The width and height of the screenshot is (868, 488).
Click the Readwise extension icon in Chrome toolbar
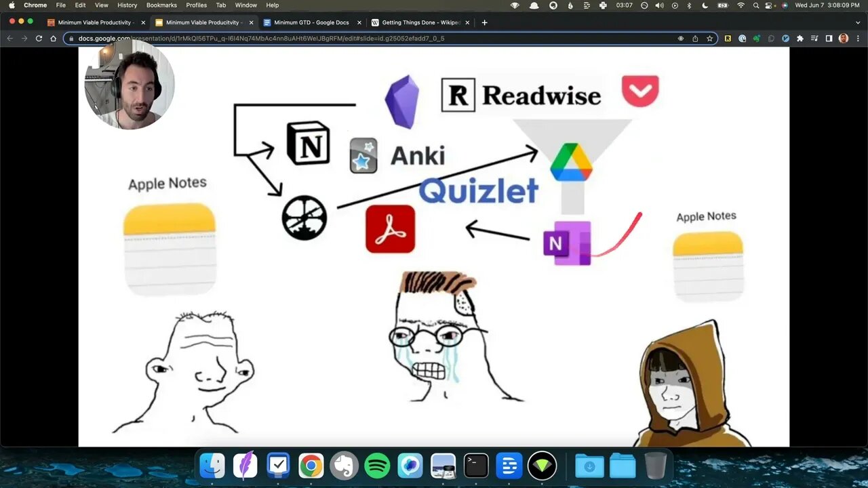[x=728, y=39]
